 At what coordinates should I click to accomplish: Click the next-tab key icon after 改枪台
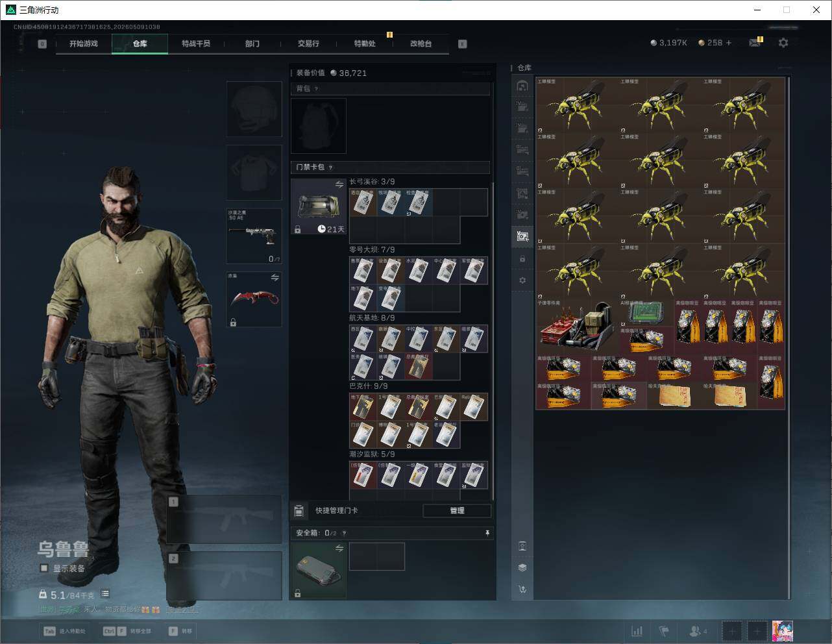click(x=463, y=44)
